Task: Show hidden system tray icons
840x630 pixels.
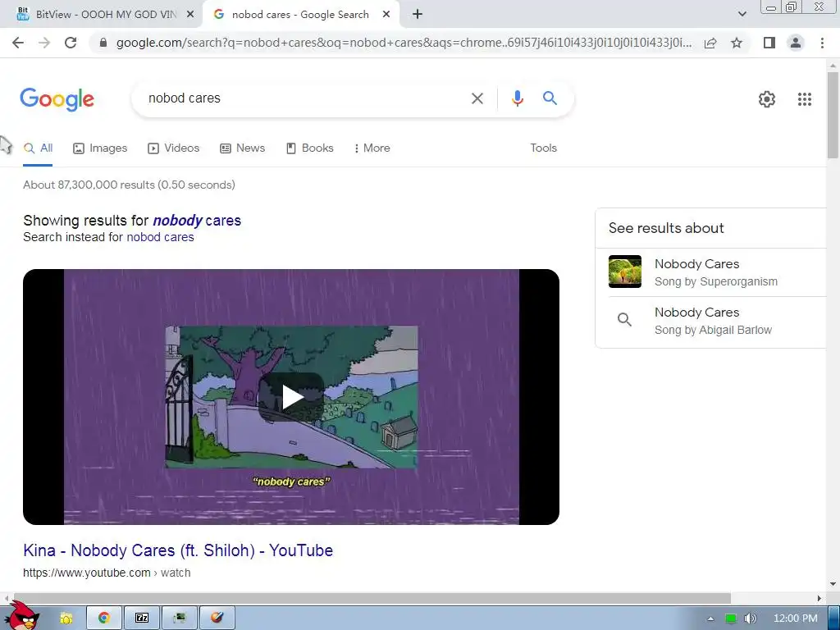Action: coord(710,619)
